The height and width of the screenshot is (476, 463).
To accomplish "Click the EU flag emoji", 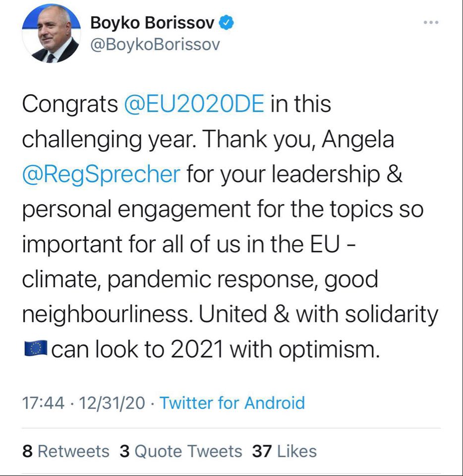I will pyautogui.click(x=35, y=350).
